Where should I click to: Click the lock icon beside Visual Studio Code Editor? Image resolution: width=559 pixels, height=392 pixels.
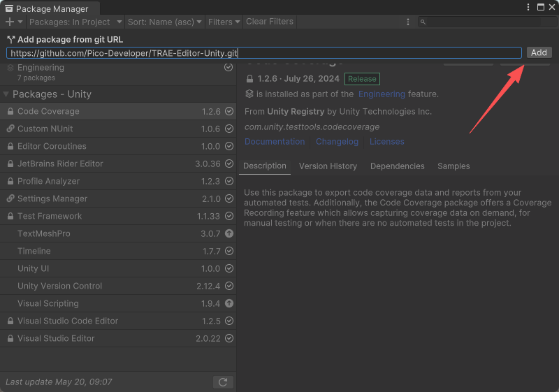[x=10, y=321]
